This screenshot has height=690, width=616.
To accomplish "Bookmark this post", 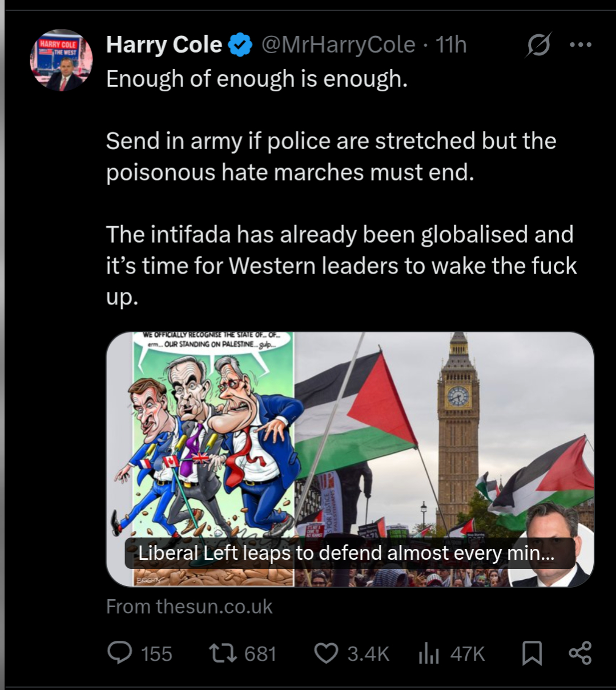I will (x=532, y=653).
